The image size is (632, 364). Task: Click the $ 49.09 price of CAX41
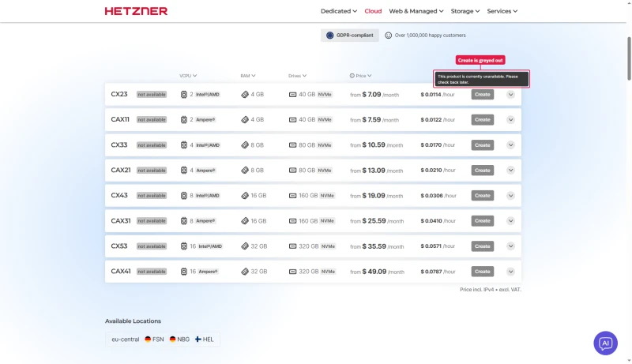374,272
